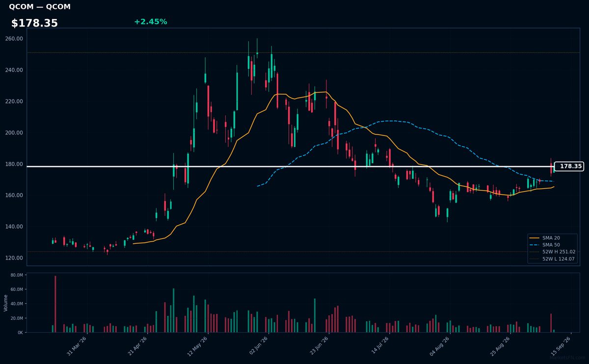Click the 120.00 price axis label
589x364 pixels.
tap(14, 258)
